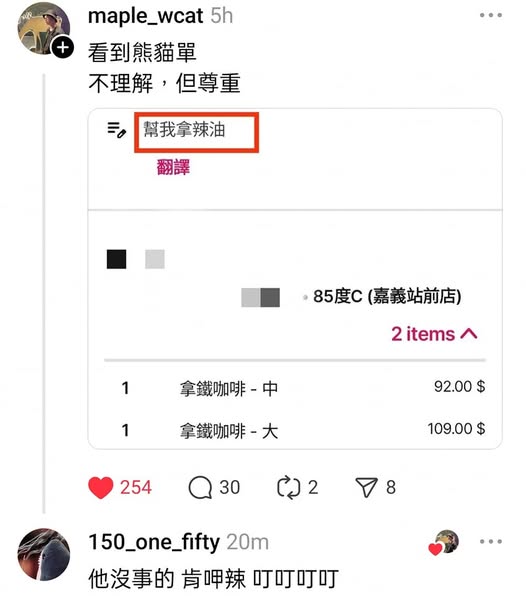
Task: Follow maple_wcat using plus badge
Action: click(x=63, y=48)
